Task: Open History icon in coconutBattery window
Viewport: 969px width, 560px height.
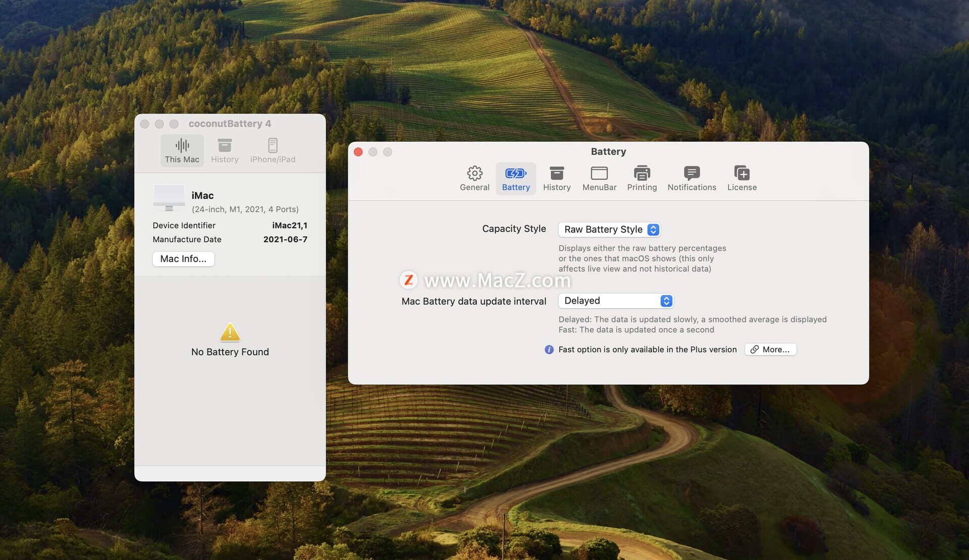Action: [225, 145]
